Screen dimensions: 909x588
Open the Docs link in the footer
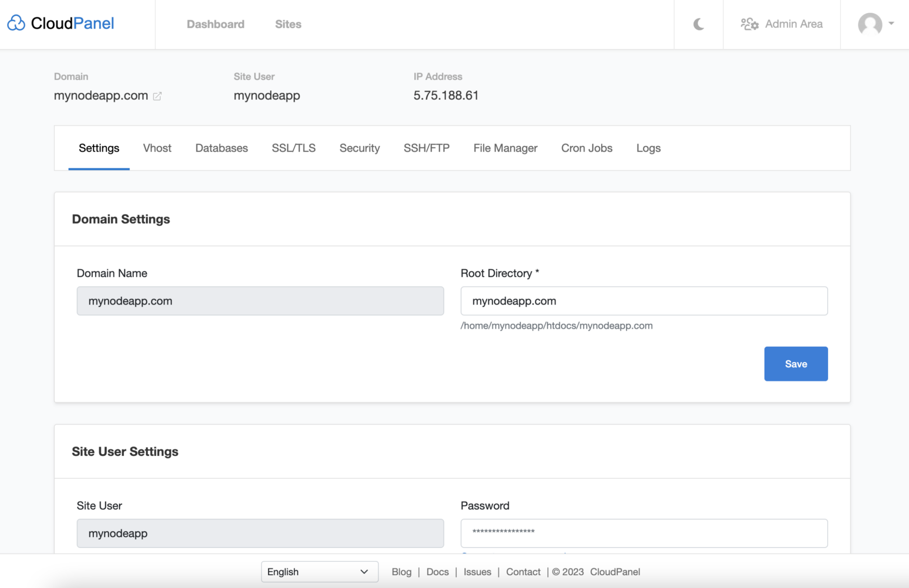pyautogui.click(x=437, y=571)
